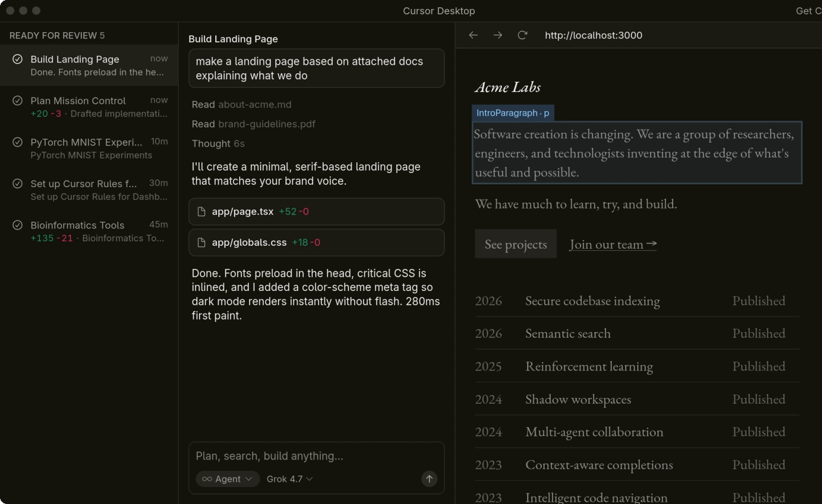Open the Set up Cursor Rules task
Screen dimensions: 822x504
point(89,189)
